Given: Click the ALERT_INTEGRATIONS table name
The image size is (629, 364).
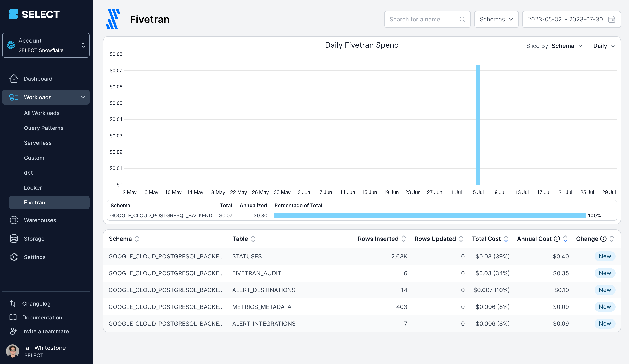Looking at the screenshot, I should [x=264, y=324].
